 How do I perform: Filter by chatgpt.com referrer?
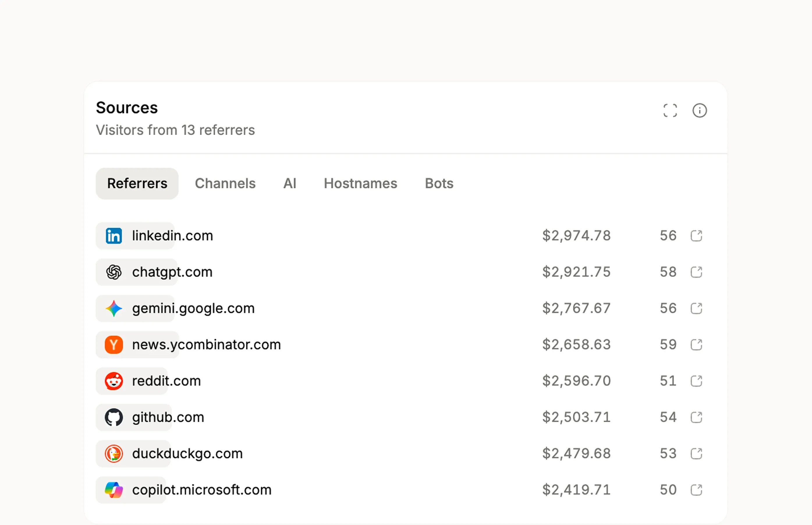tap(172, 272)
